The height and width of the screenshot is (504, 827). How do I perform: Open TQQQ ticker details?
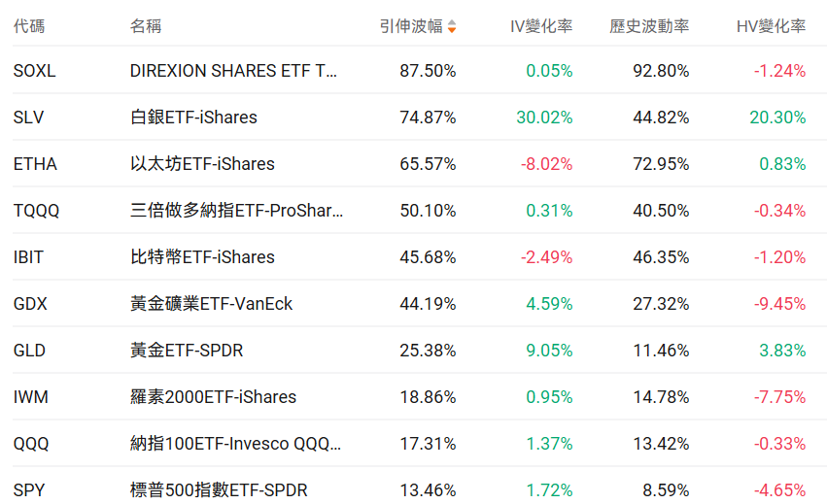(x=37, y=211)
